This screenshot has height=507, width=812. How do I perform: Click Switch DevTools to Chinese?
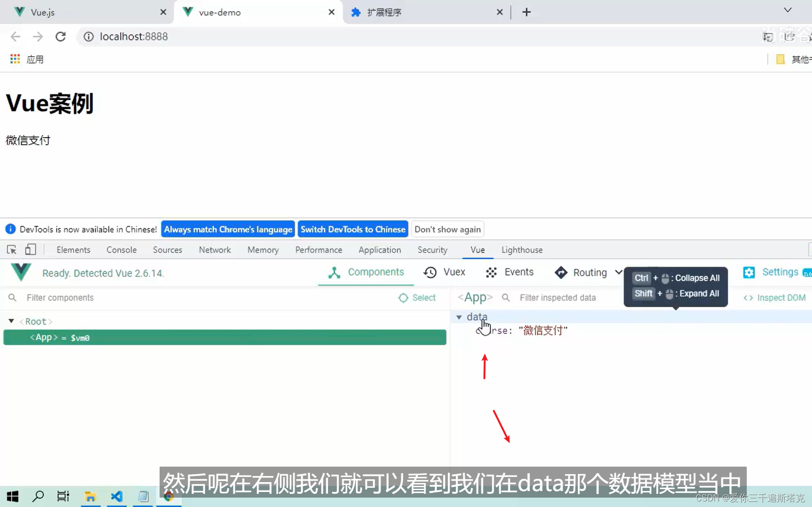coord(352,229)
